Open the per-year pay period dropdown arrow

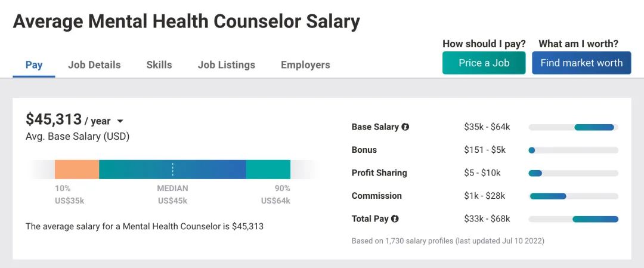tap(120, 121)
